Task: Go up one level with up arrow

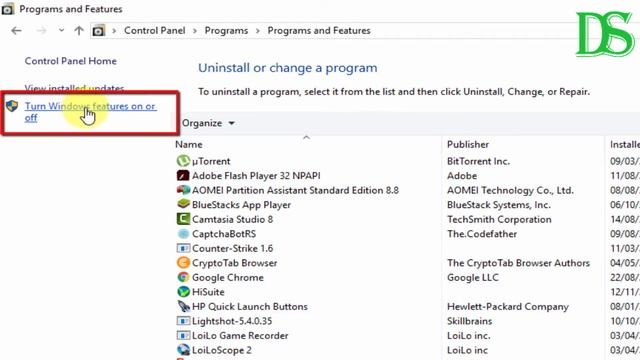Action: click(x=79, y=31)
